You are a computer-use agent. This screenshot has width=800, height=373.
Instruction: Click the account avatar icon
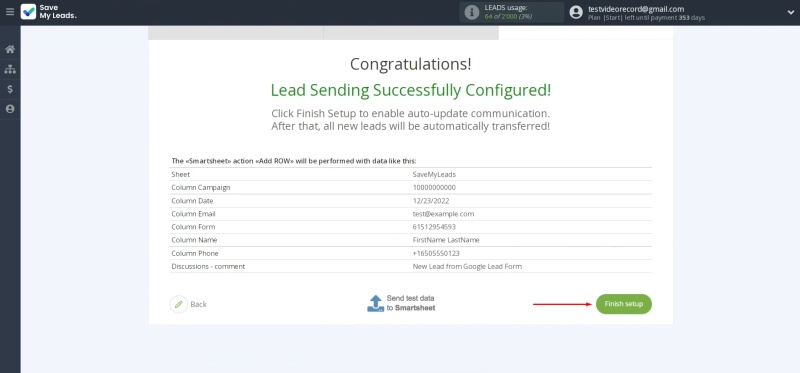(x=576, y=12)
